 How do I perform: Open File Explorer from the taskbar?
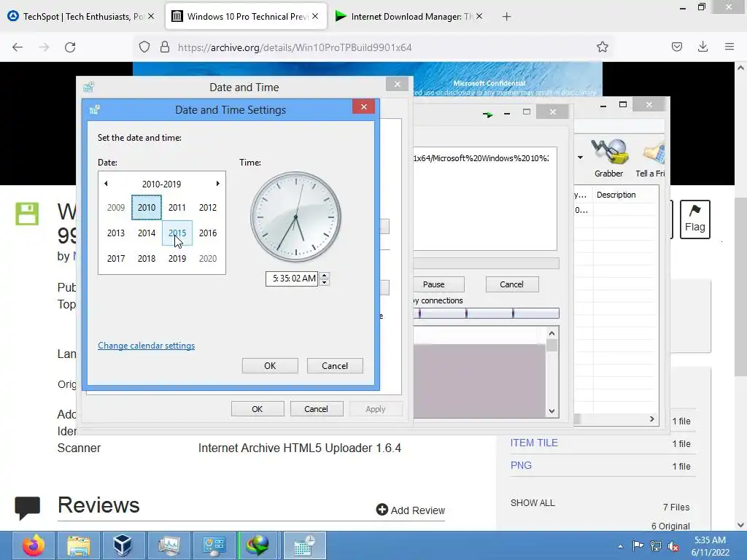[79, 545]
